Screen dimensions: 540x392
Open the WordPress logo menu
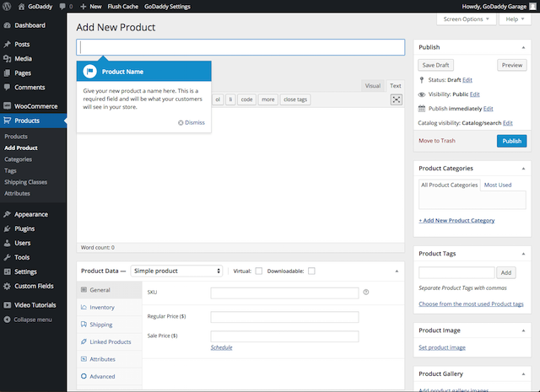click(7, 6)
